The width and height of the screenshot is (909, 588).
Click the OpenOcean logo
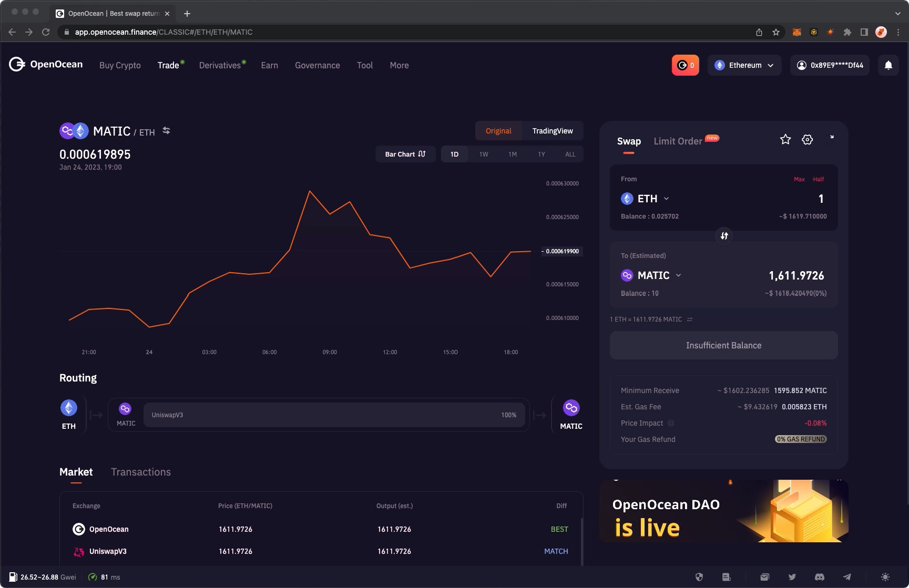[x=46, y=65]
